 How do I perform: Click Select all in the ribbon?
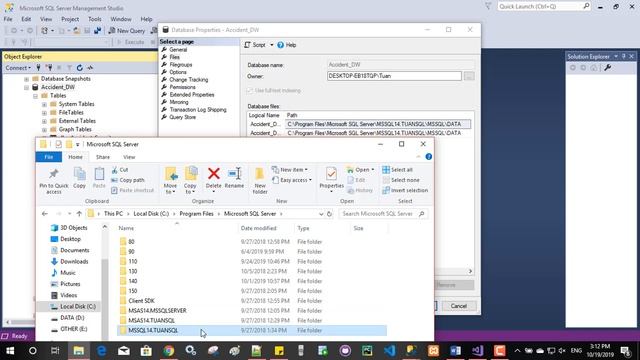398,170
